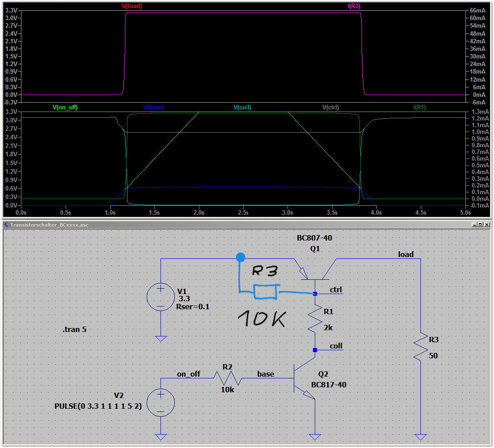Click the BC807-40 model name

tap(314, 238)
